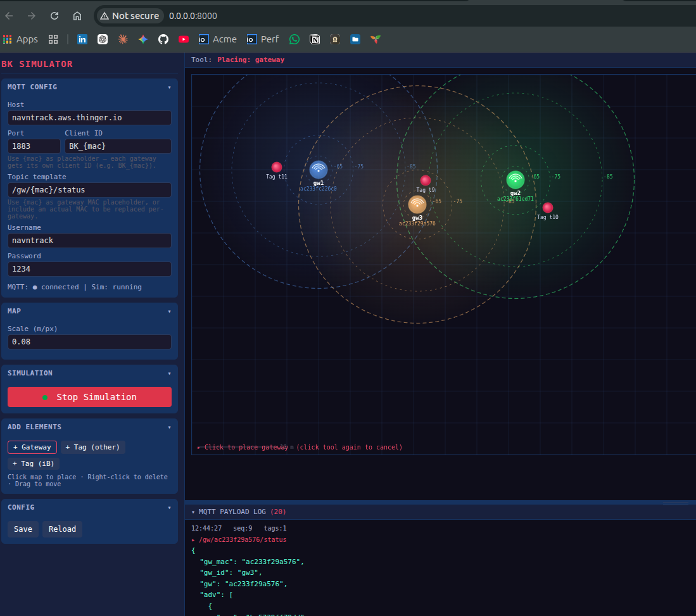Collapse the ADD ELEMENTS section

(x=170, y=427)
